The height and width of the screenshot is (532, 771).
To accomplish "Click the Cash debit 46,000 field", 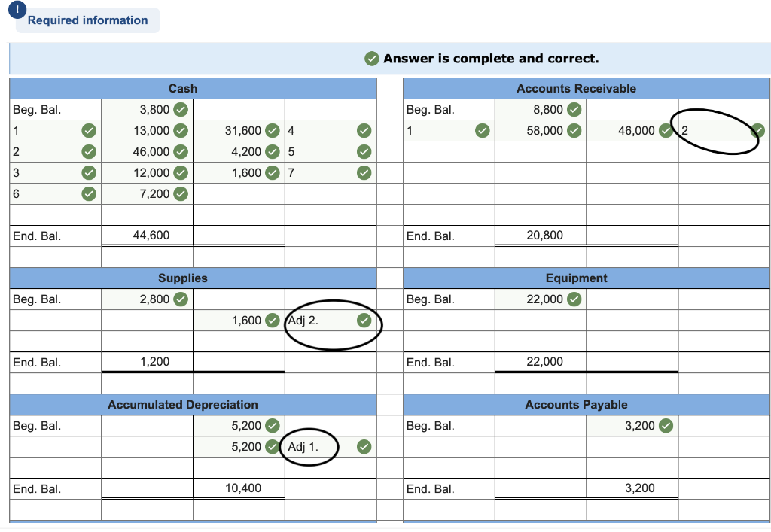I will 147,152.
